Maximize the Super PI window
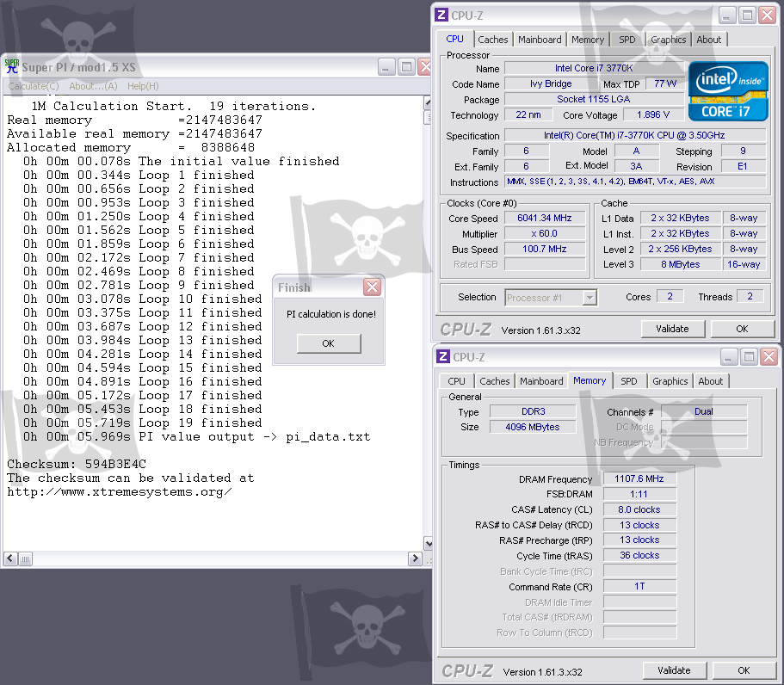 point(406,67)
